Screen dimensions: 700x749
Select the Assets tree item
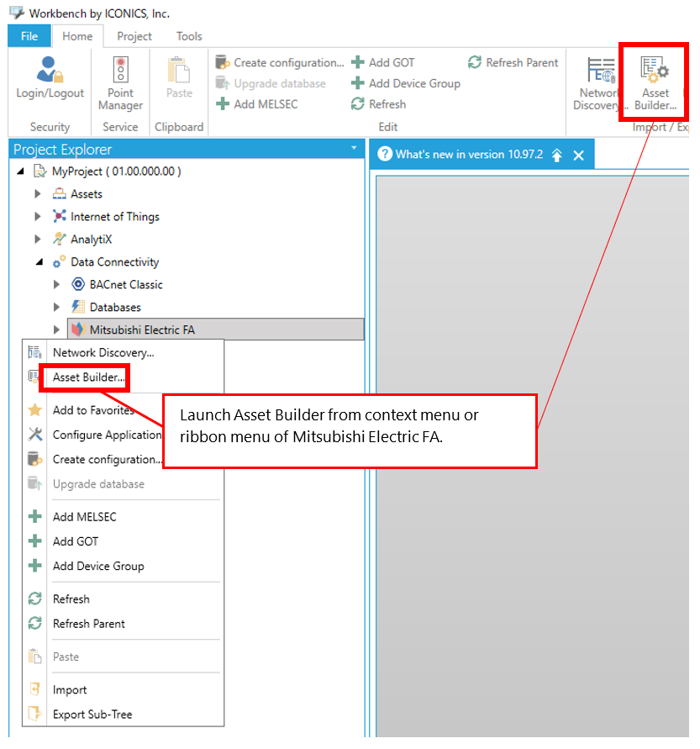(87, 194)
